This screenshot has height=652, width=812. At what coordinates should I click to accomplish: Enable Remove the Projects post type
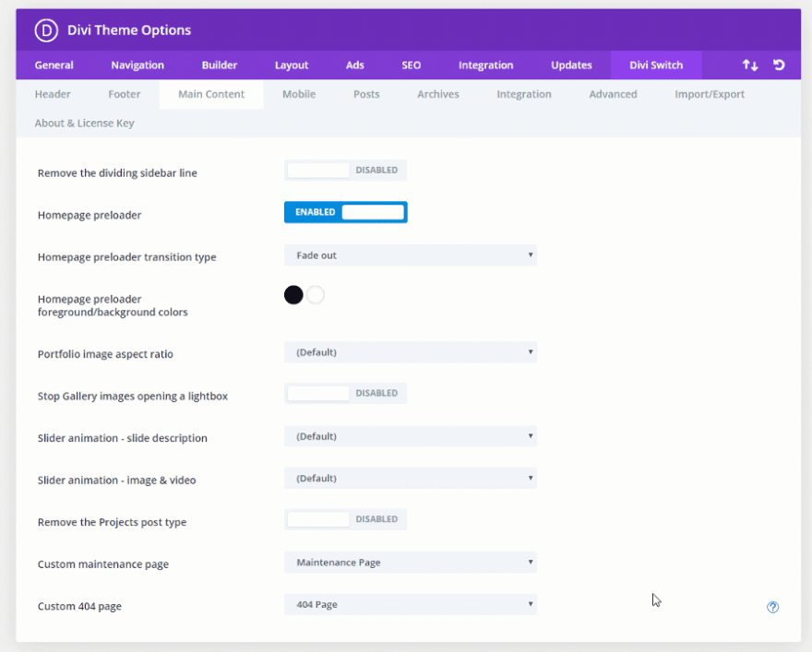[x=345, y=519]
